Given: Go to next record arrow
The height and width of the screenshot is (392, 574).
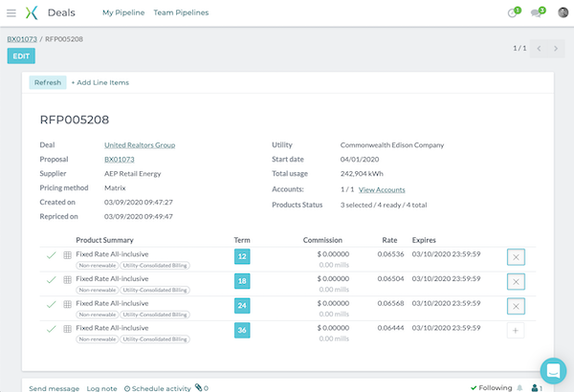Looking at the screenshot, I should click(x=558, y=48).
